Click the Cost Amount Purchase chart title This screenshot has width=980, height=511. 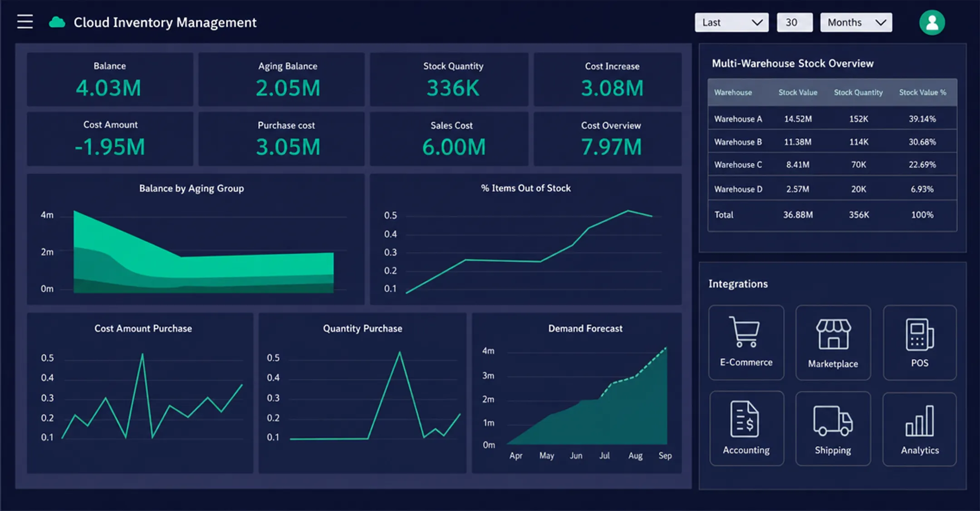143,329
